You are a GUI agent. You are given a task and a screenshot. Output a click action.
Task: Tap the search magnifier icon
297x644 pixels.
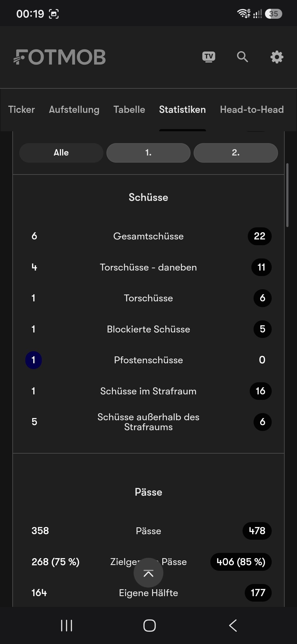[x=242, y=57]
